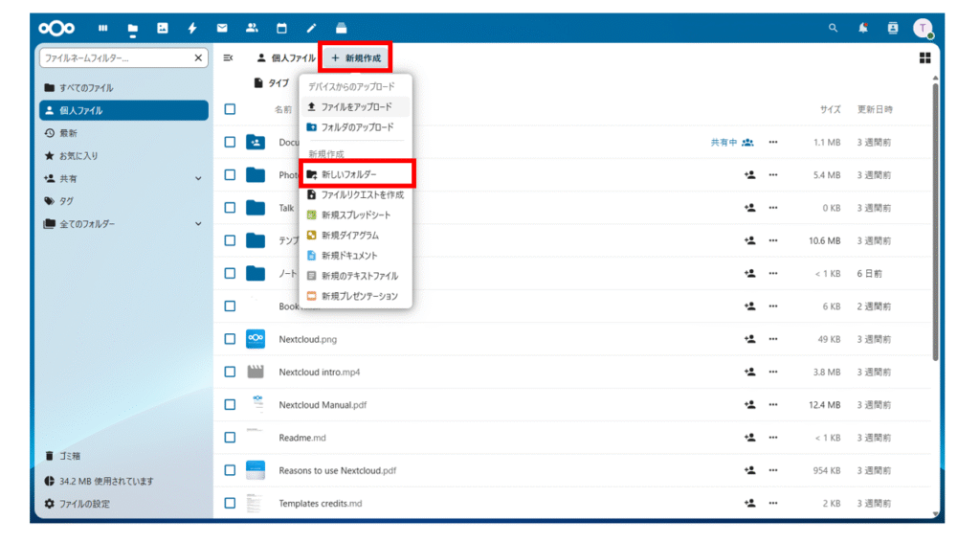Click the file name filter input field
980x543 pixels.
pos(116,58)
